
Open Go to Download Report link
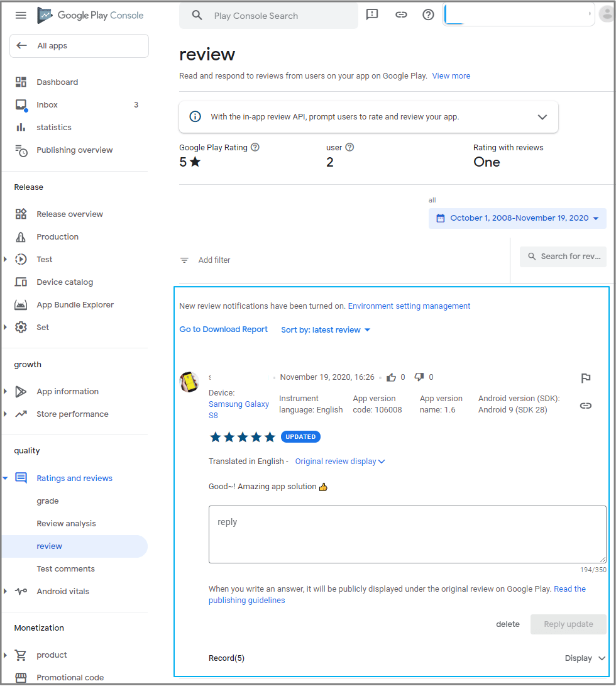point(223,329)
